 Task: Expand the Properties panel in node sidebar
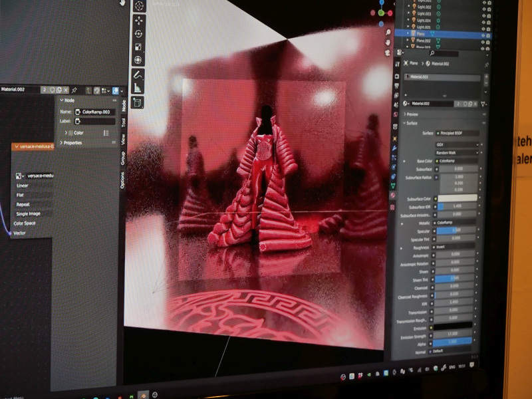coord(71,143)
